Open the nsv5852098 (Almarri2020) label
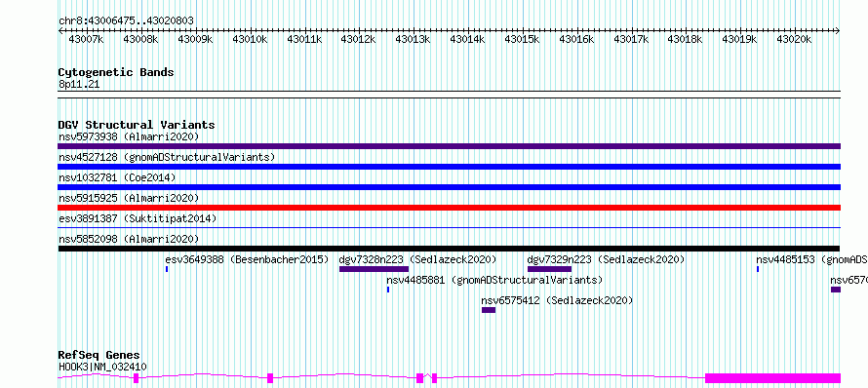 coord(129,239)
